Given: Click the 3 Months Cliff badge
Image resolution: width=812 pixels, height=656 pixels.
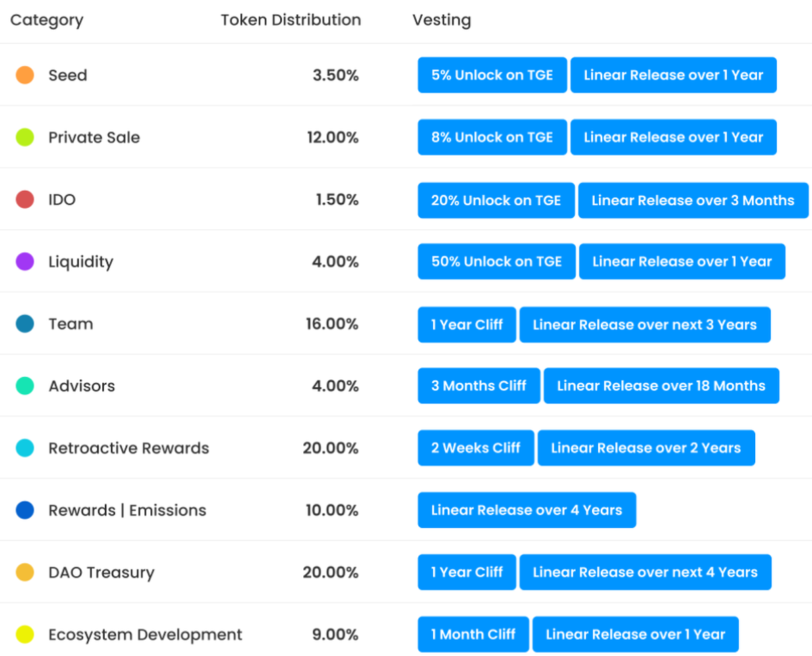Looking at the screenshot, I should [x=478, y=386].
